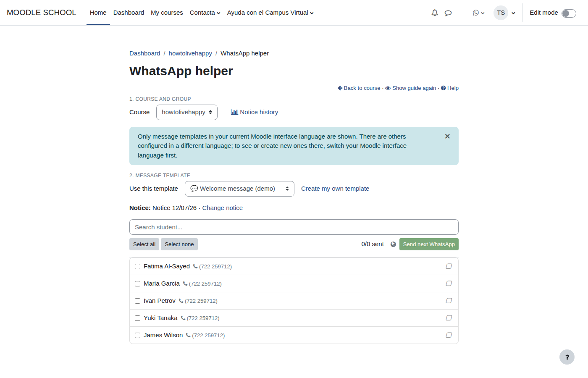Viewport: 588px width, 378px height.
Task: Go Back to course
Action: coord(359,88)
